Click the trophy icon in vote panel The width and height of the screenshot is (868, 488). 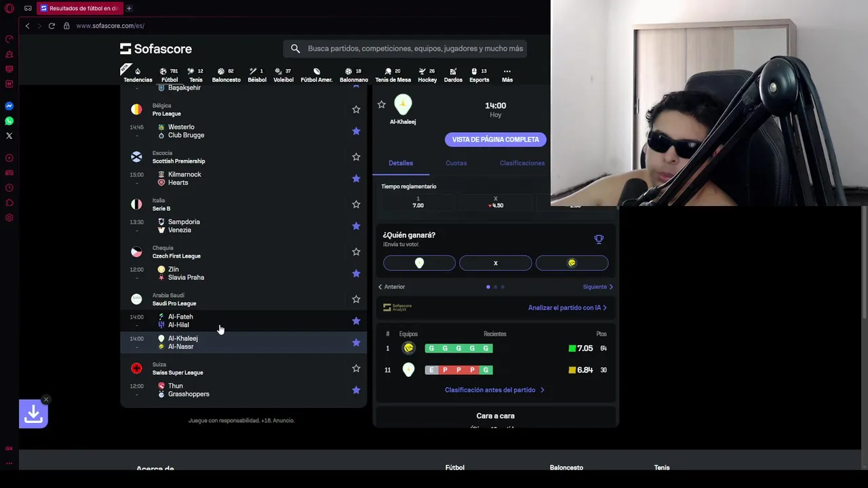(599, 239)
